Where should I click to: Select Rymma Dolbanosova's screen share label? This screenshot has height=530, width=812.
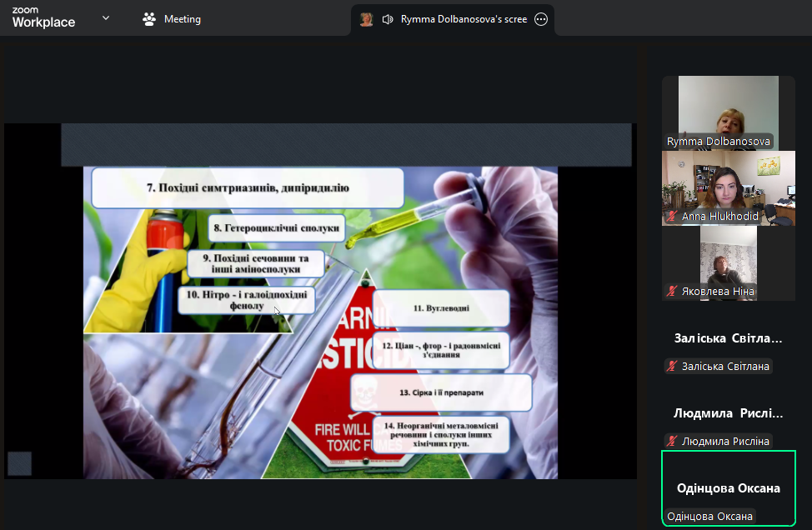point(464,19)
